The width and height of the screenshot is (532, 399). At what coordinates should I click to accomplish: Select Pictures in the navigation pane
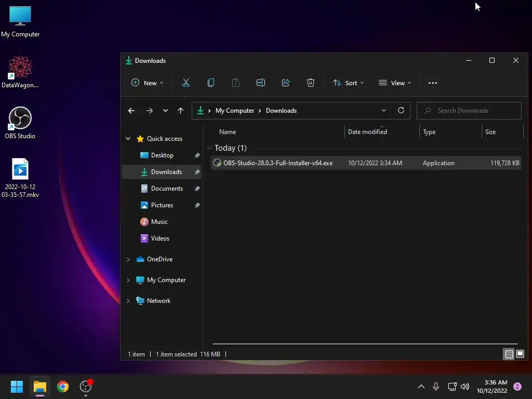(162, 205)
